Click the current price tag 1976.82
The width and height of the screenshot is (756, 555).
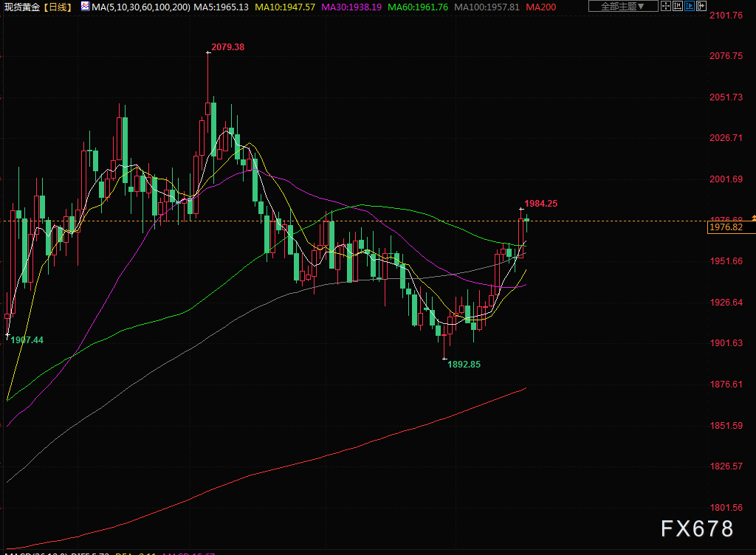[726, 228]
